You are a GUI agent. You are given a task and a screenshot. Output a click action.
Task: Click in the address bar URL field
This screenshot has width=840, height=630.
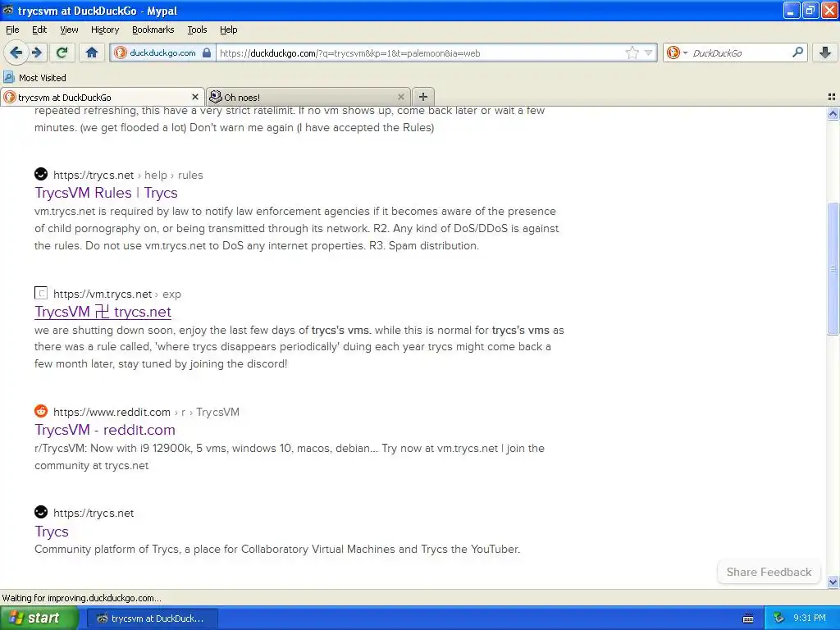tap(421, 53)
